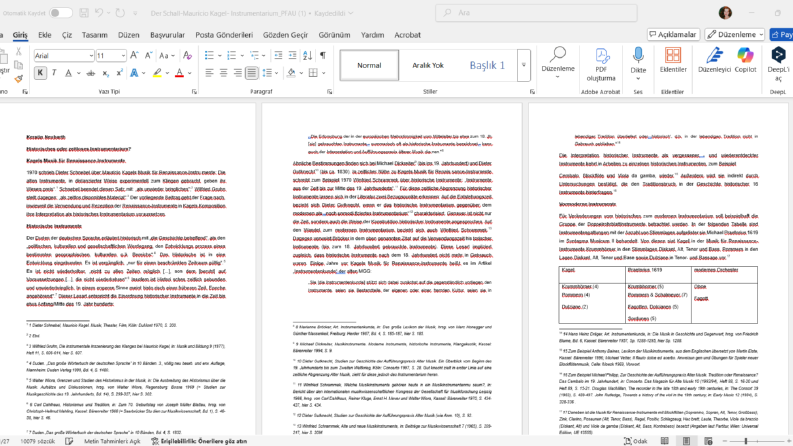Expand the Styles gallery arrow
The image size is (793, 446).
523,65
